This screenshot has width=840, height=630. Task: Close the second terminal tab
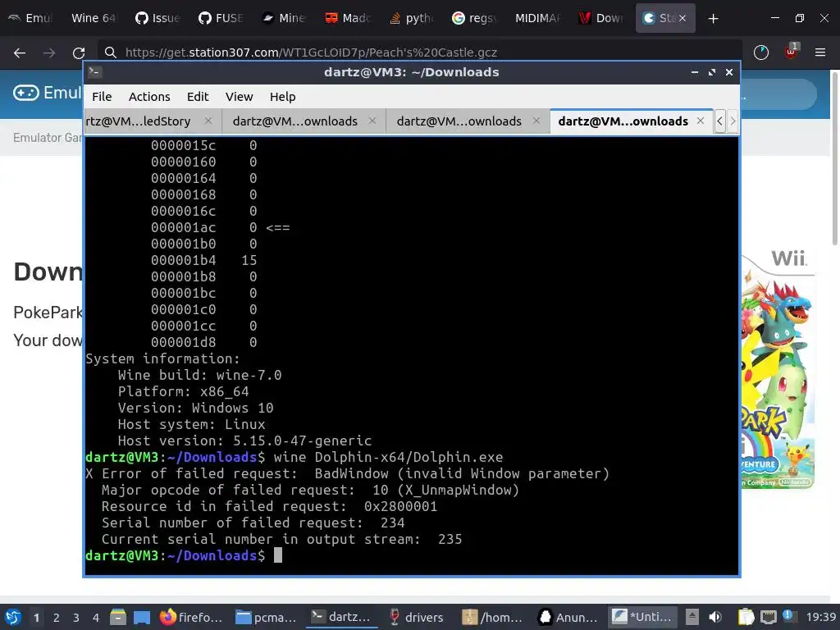pyautogui.click(x=372, y=121)
